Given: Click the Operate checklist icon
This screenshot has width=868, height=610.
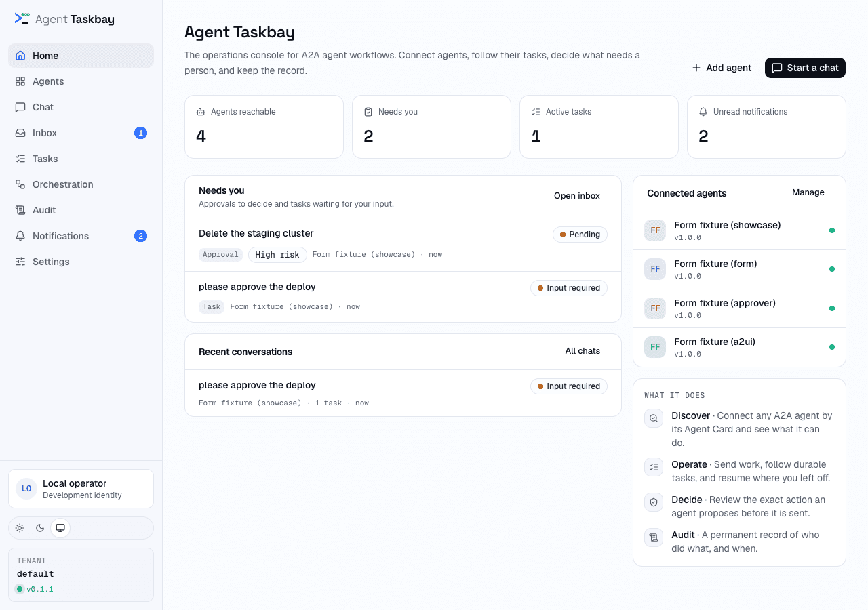Looking at the screenshot, I should 654,467.
